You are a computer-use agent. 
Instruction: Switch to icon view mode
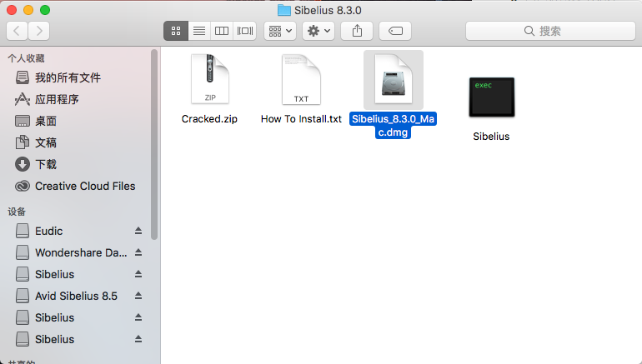(x=176, y=31)
